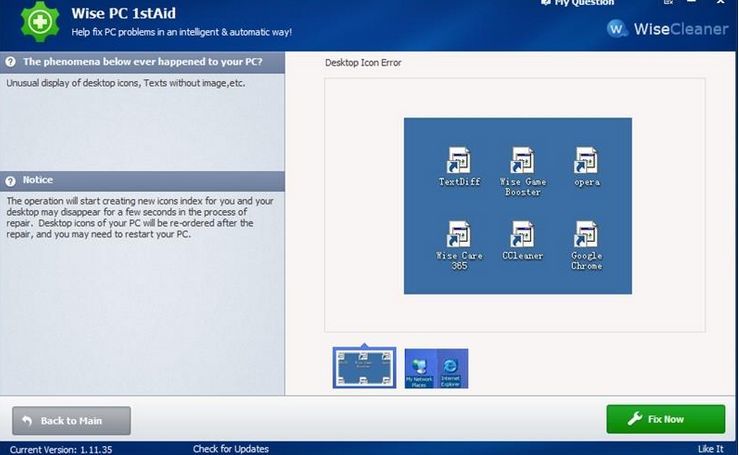
Task: Close the Wise PC 1stAid window
Action: (721, 2)
